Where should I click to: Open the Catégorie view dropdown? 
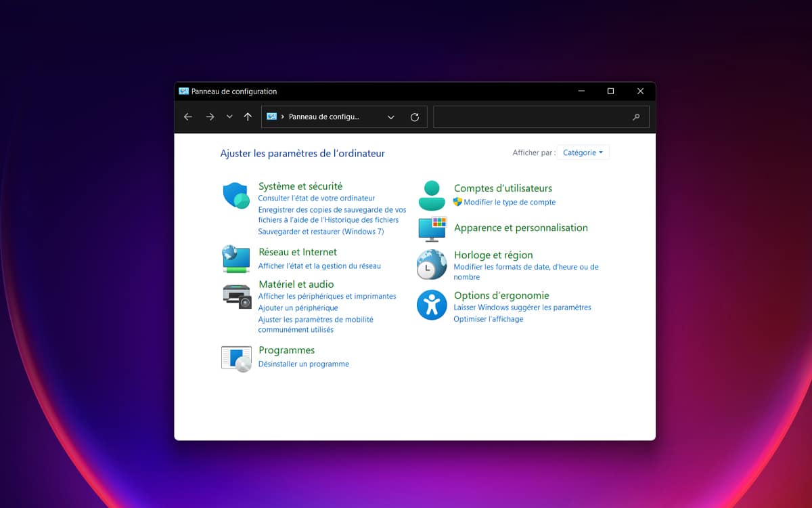pos(583,152)
